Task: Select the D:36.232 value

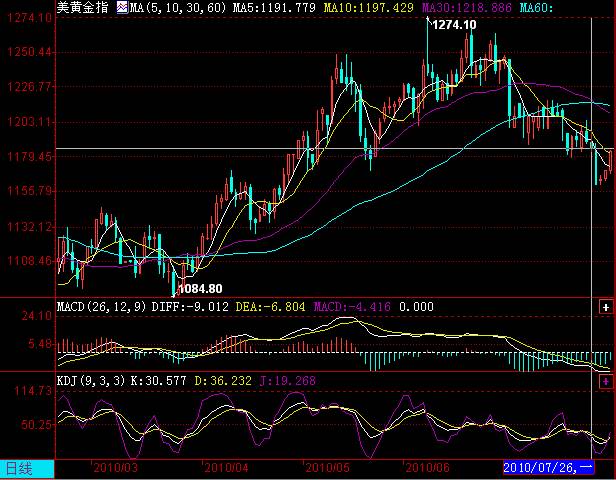Action: click(223, 381)
